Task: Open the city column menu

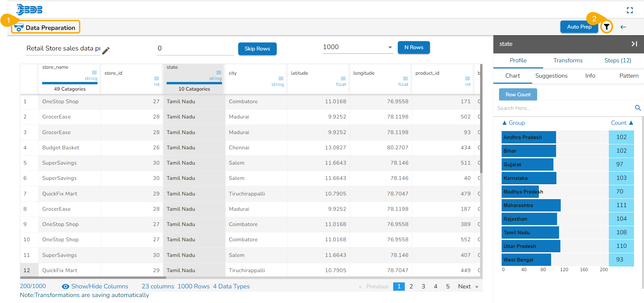Action: pos(281,79)
